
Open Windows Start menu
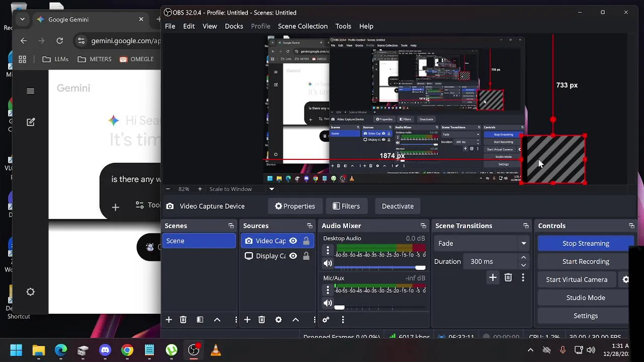(16, 350)
